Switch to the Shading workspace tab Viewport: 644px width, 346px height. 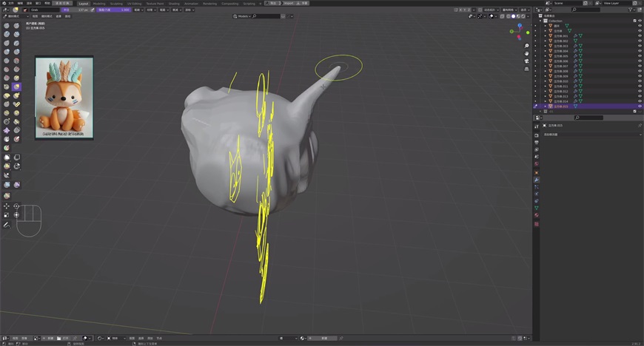click(174, 3)
